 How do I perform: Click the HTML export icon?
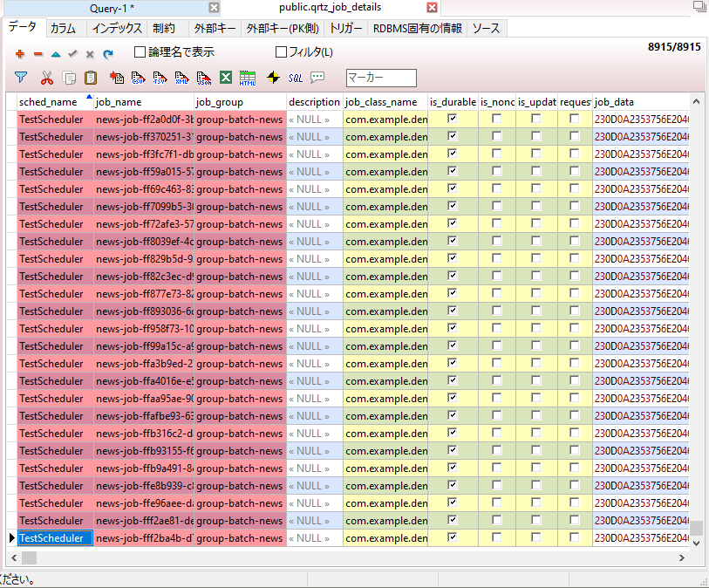[x=249, y=79]
